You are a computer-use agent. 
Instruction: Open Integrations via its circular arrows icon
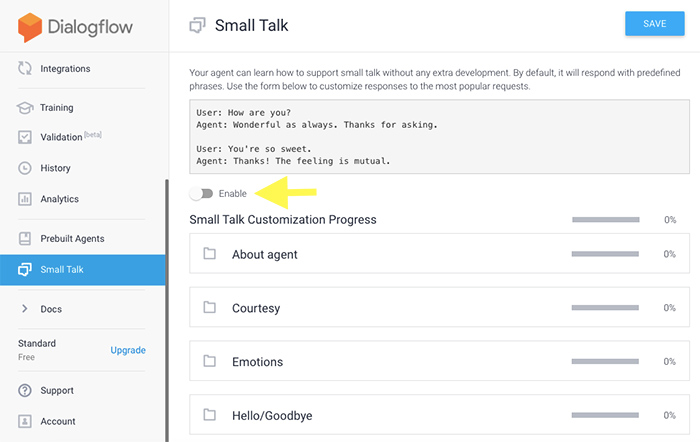(25, 68)
